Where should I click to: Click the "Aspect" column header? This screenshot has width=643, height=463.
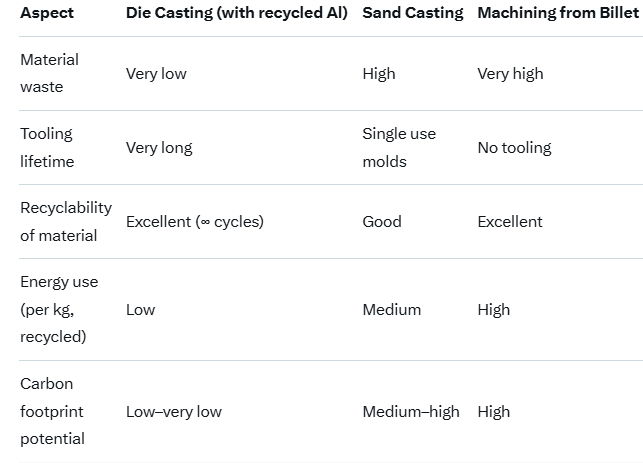coord(47,13)
